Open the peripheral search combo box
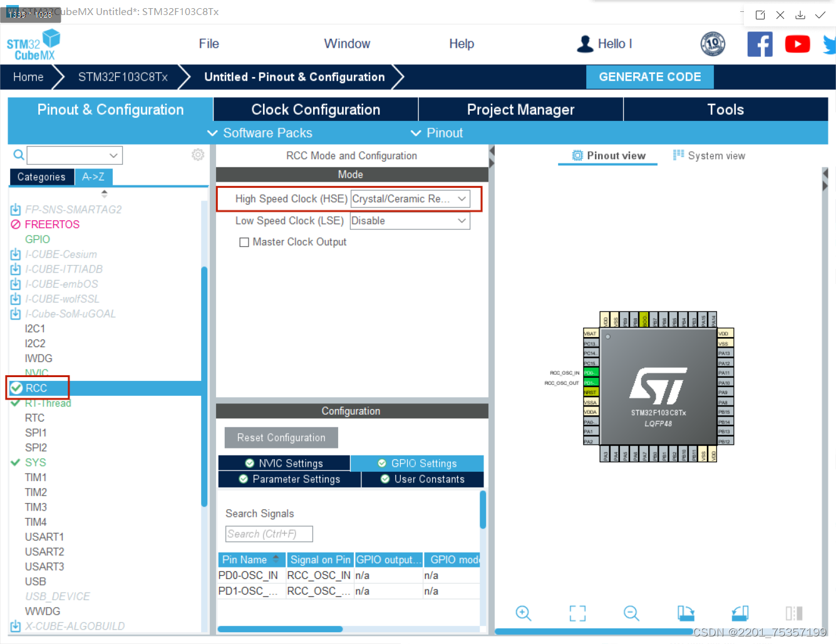836x644 pixels. pos(75,155)
